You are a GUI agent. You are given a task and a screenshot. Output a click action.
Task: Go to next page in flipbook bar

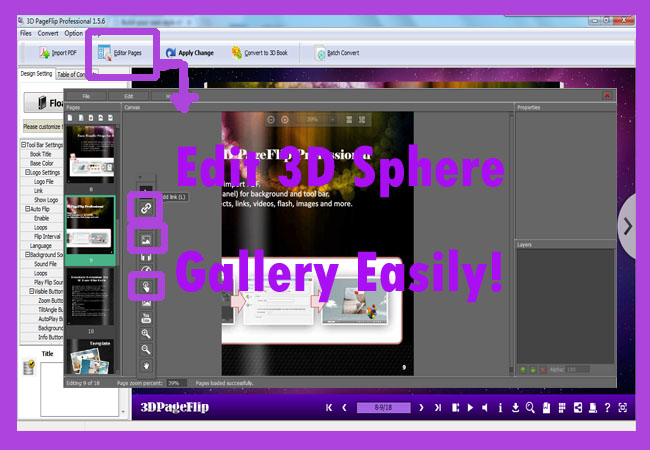[421, 408]
